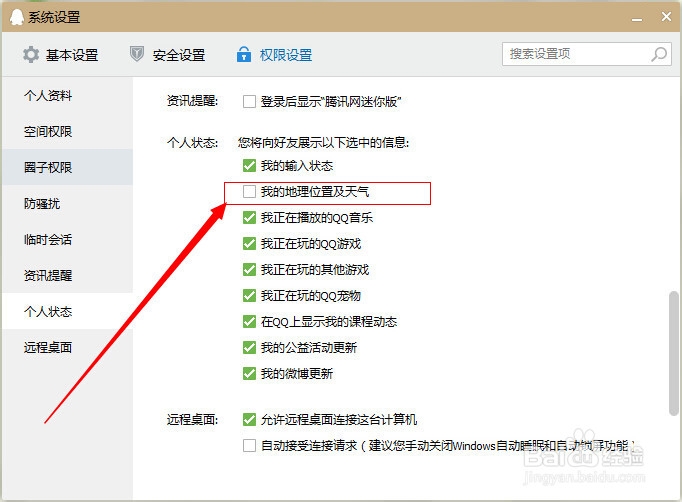Image resolution: width=682 pixels, height=502 pixels.
Task: Switch to the 安全设置 tab
Action: click(x=167, y=55)
